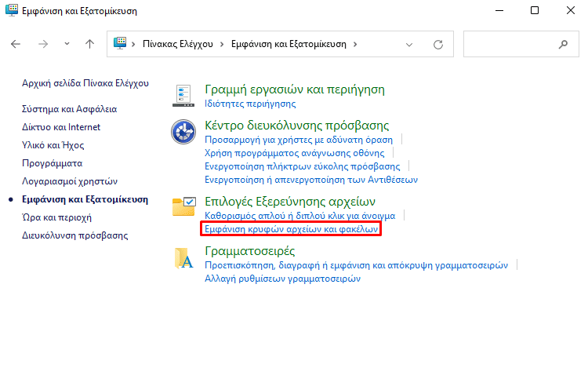
Task: Open Λογαριασμοί χρηστών category
Action: [x=70, y=181]
